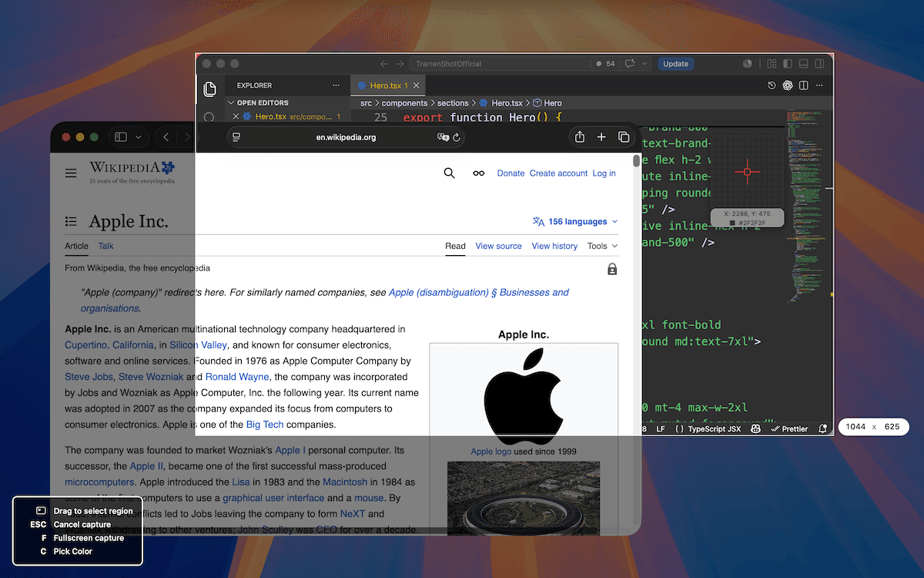Screen dimensions: 924x578
Task: Click the Apple logo image thumbnail
Action: click(x=524, y=395)
